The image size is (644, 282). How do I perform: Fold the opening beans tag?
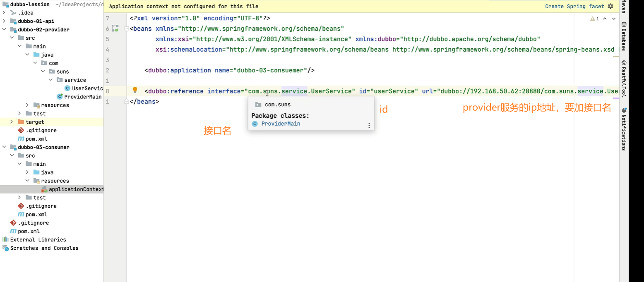click(127, 29)
